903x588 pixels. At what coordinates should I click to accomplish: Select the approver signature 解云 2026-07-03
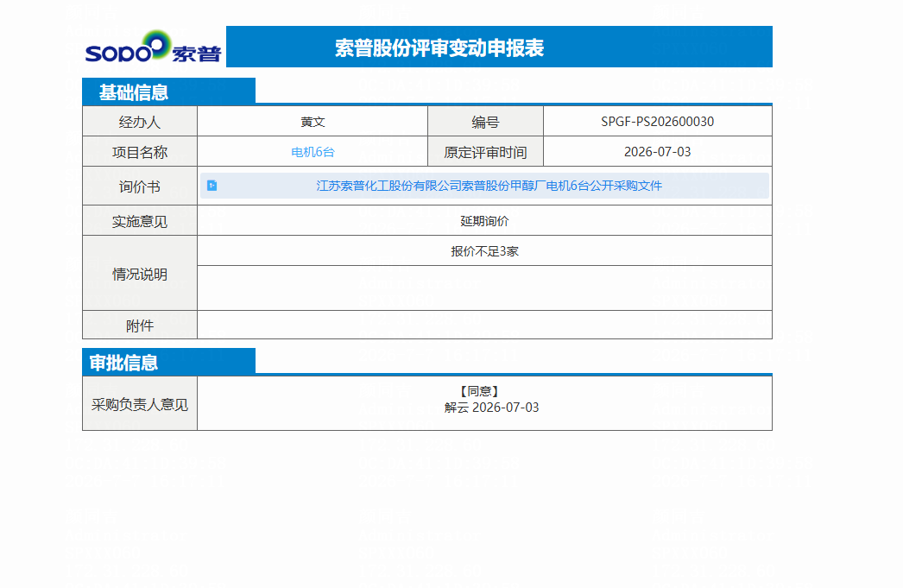coord(491,408)
